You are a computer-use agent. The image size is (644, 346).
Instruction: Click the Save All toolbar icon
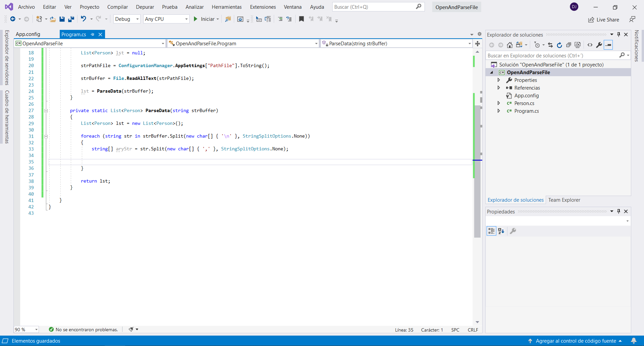point(71,19)
